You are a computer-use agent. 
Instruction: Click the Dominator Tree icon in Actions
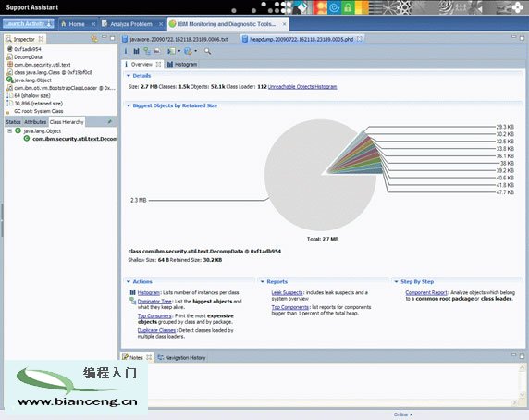pos(132,301)
